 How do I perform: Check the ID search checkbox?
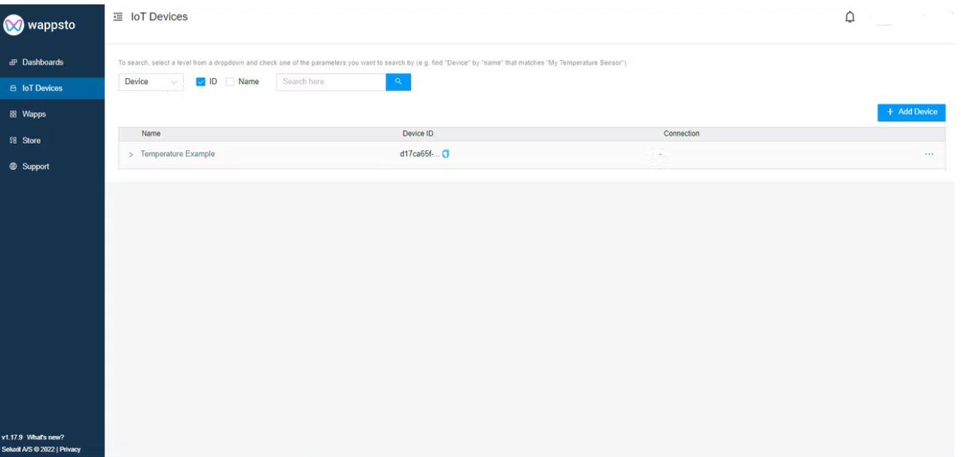pyautogui.click(x=201, y=82)
